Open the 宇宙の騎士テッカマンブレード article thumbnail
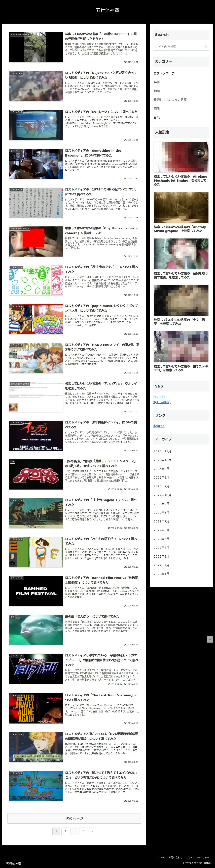 [x=36, y=668]
